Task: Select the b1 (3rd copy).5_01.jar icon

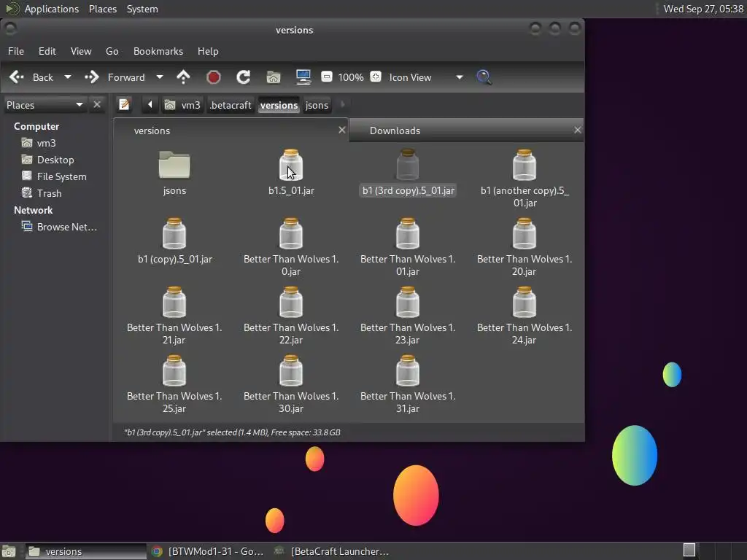Action: point(408,165)
